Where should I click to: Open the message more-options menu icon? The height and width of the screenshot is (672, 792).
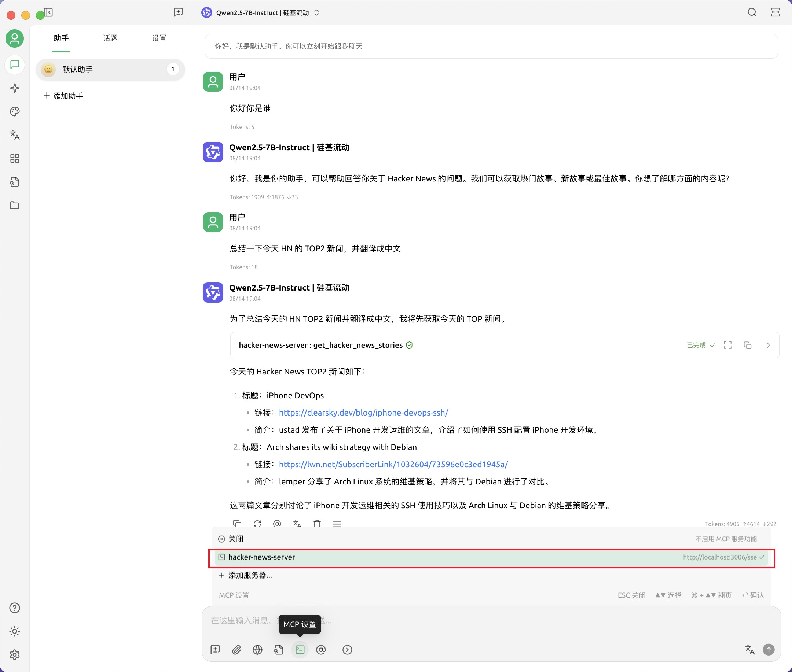click(x=337, y=524)
